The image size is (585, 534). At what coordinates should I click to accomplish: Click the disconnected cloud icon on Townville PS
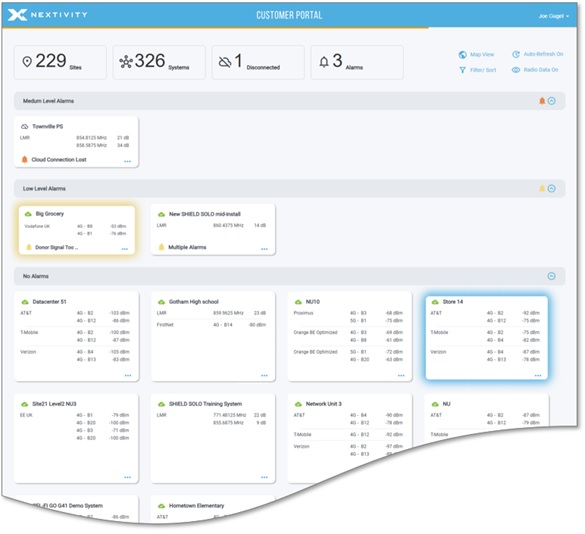point(25,127)
